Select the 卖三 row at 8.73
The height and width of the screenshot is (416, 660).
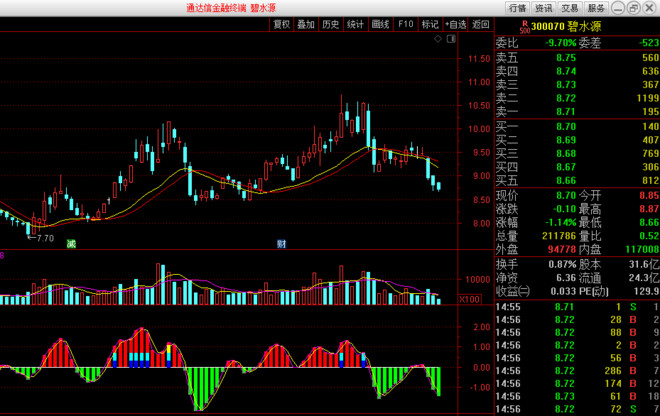pos(578,85)
